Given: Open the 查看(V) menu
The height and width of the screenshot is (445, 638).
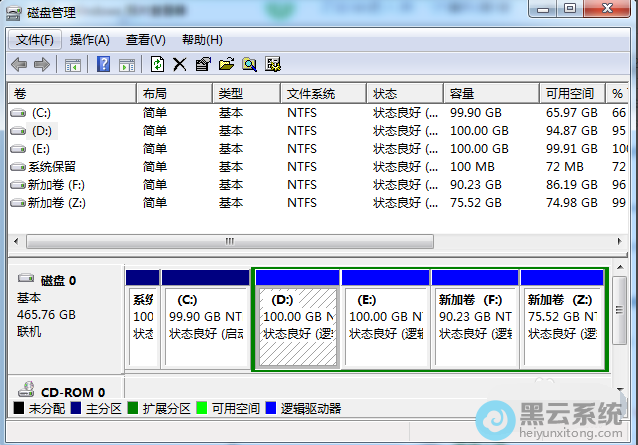Looking at the screenshot, I should click(145, 40).
